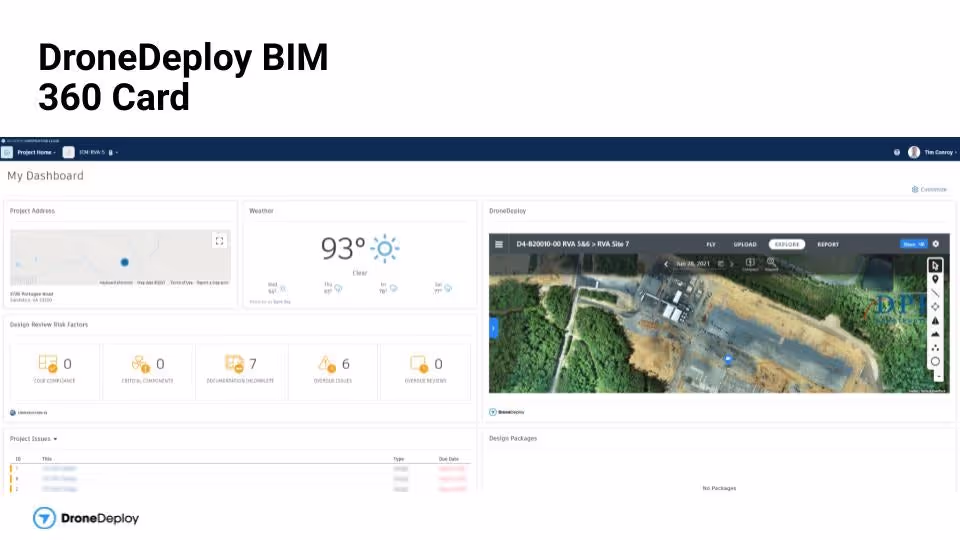Switch to the UPLOAD tab in DroneDeploy
This screenshot has width=960, height=540.
[745, 244]
